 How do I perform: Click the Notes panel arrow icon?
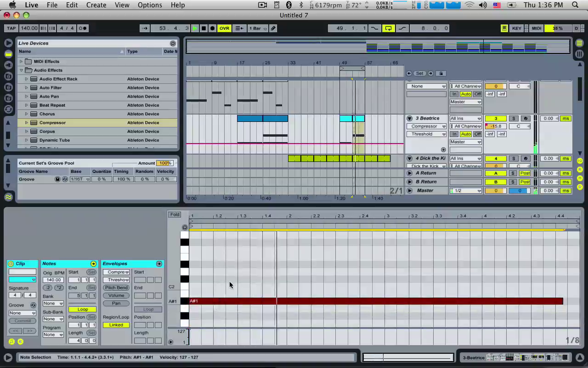point(93,264)
